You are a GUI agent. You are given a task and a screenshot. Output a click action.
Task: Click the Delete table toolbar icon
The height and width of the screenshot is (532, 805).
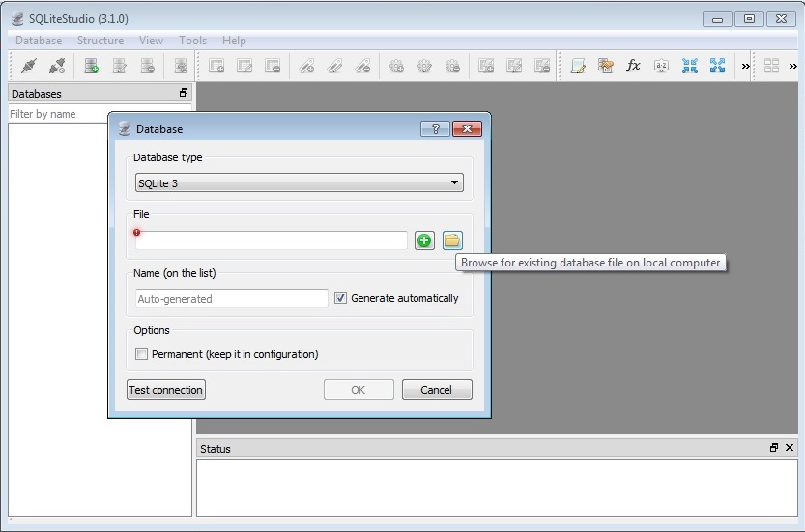(273, 66)
